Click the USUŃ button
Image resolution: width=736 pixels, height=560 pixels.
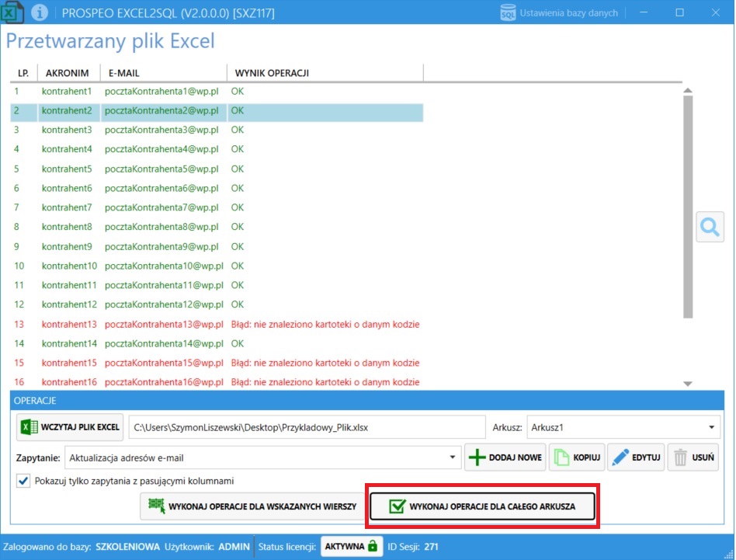693,457
